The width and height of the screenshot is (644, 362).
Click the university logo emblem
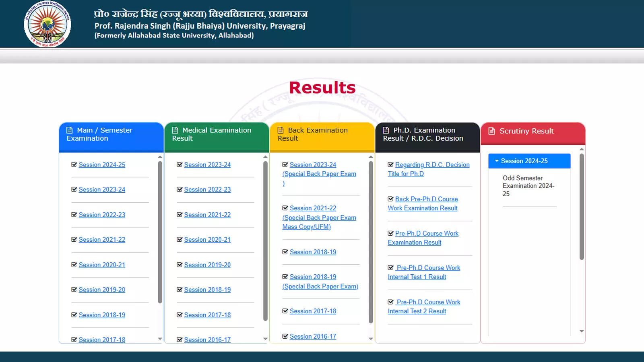click(x=47, y=24)
